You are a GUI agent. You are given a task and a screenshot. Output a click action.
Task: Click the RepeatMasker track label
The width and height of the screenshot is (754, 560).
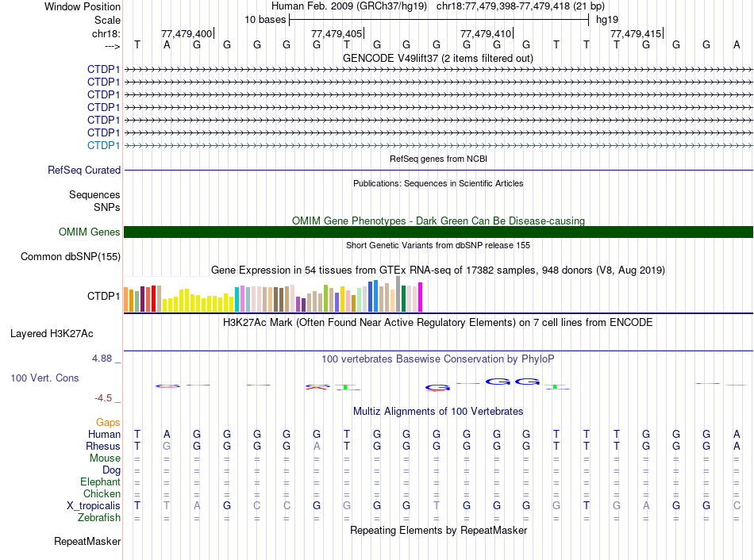pyautogui.click(x=87, y=542)
